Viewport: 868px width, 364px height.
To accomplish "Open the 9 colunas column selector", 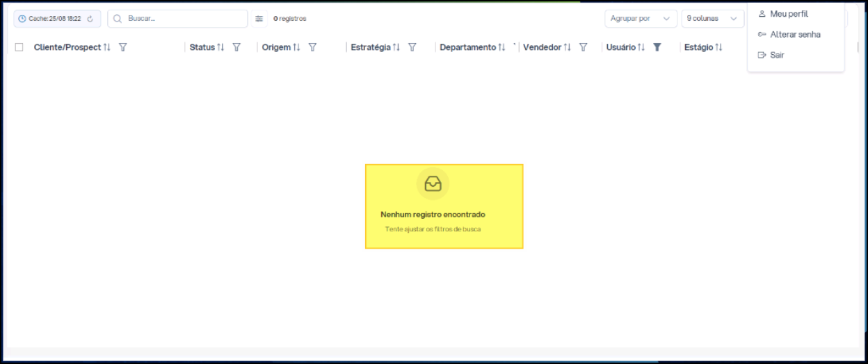I will click(x=712, y=19).
